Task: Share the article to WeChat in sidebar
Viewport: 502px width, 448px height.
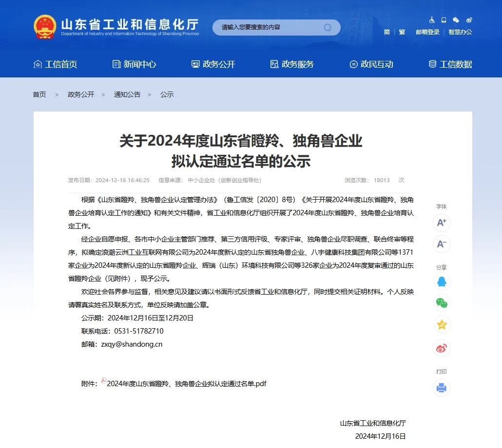Action: [x=442, y=303]
